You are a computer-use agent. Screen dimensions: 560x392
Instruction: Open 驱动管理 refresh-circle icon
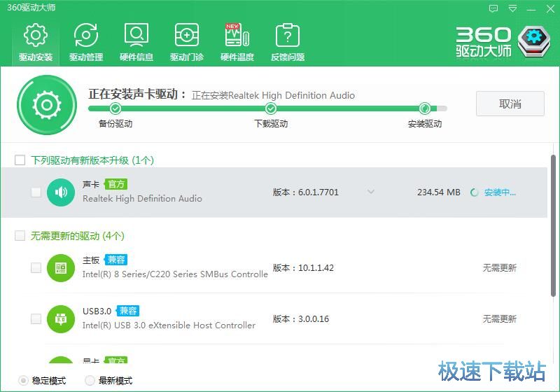[85, 35]
